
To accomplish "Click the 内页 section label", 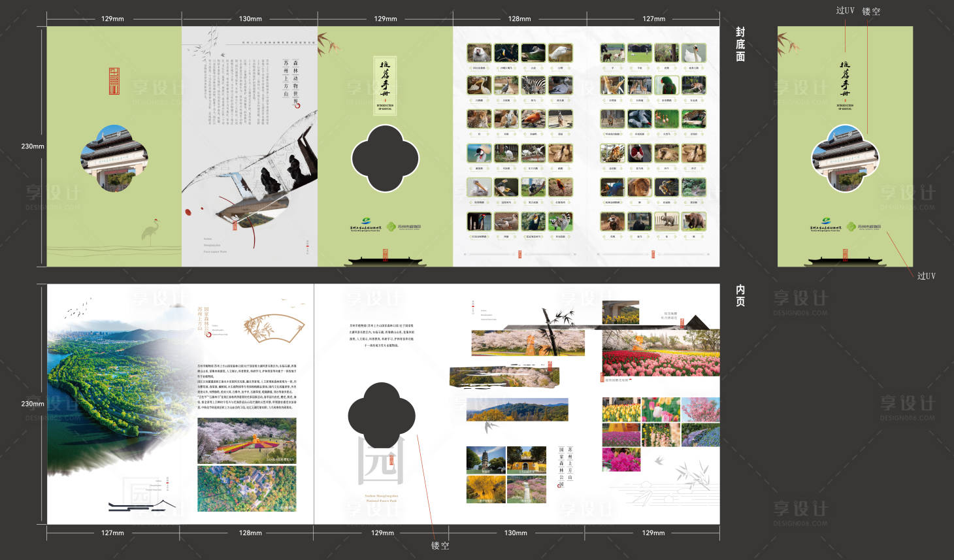I will pos(740,295).
